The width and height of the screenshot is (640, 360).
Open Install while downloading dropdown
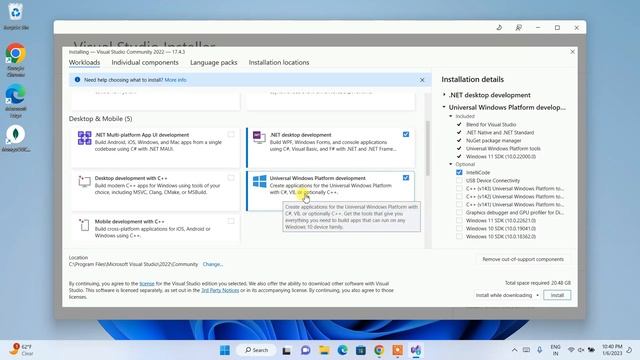(507, 295)
